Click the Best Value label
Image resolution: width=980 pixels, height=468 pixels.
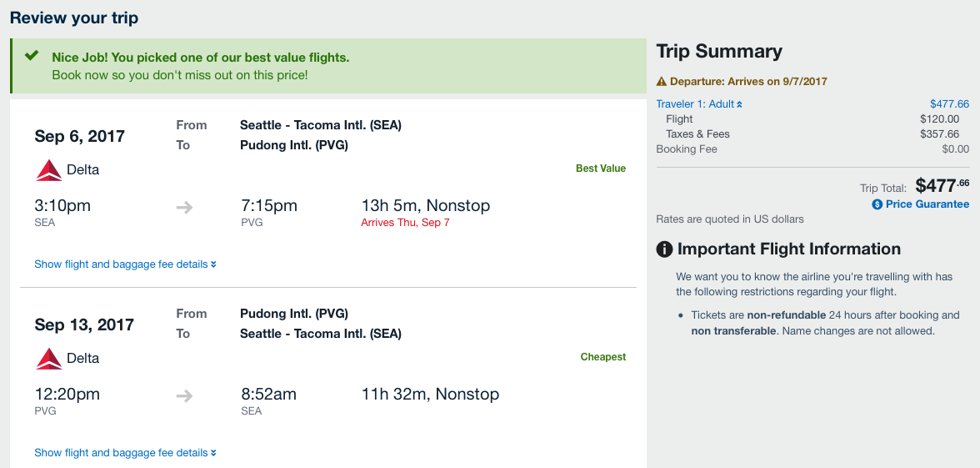pos(600,169)
